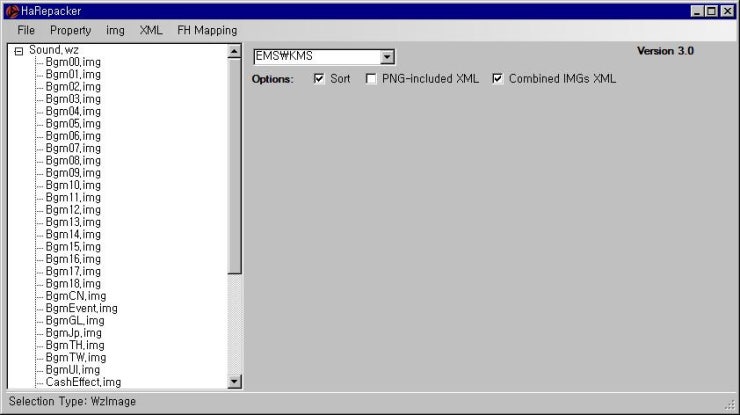Select Bgm08.img in the tree
The image size is (740, 415).
pyautogui.click(x=73, y=161)
